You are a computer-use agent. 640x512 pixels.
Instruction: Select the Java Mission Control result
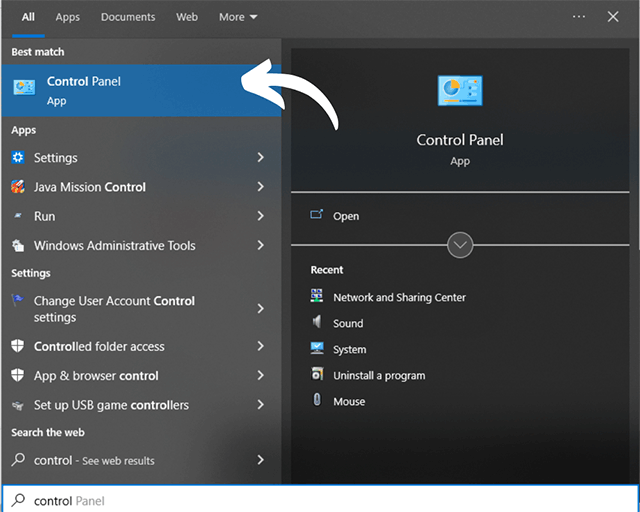coord(141,187)
